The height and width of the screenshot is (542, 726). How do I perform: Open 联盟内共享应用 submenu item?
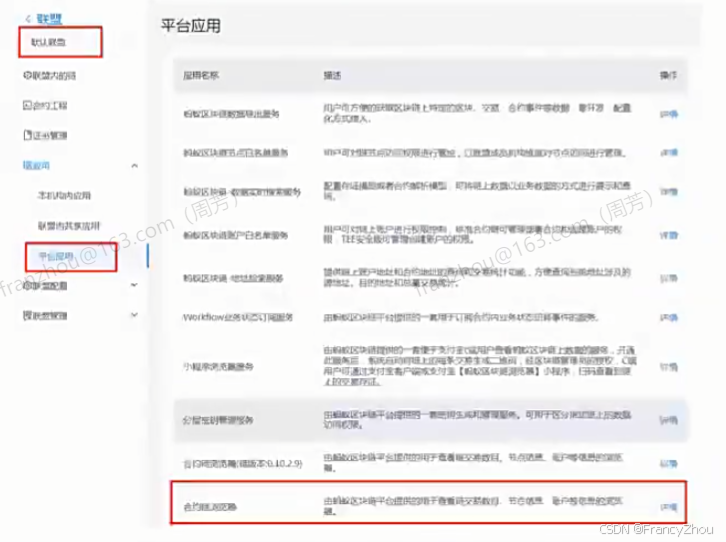69,226
